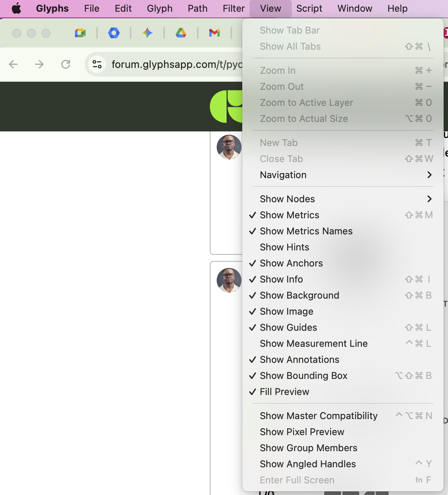Open the Script menu
The height and width of the screenshot is (495, 448).
[309, 8]
